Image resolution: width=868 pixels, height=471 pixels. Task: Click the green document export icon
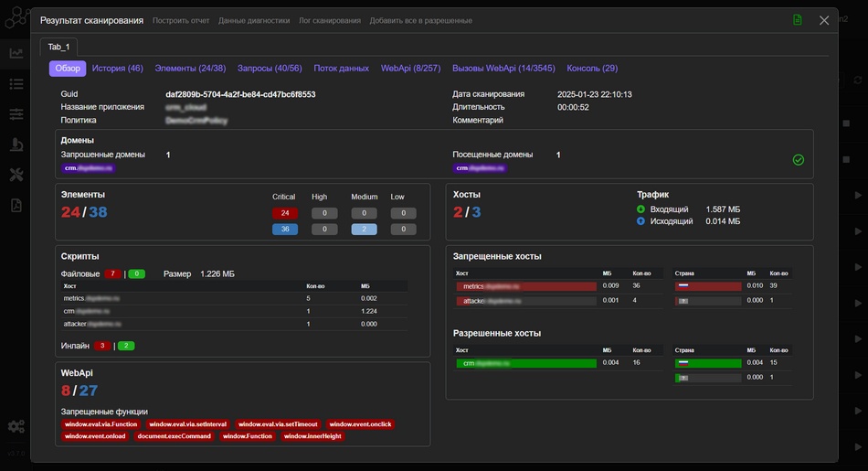[798, 20]
